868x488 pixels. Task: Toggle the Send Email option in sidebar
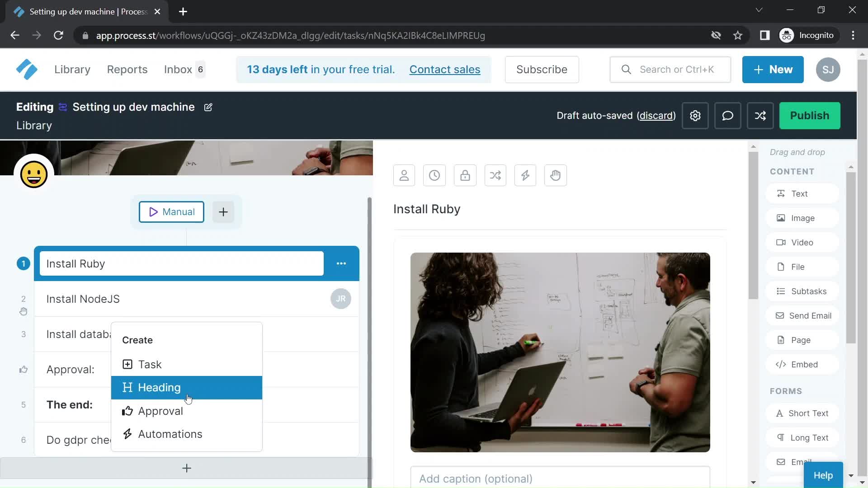point(810,315)
